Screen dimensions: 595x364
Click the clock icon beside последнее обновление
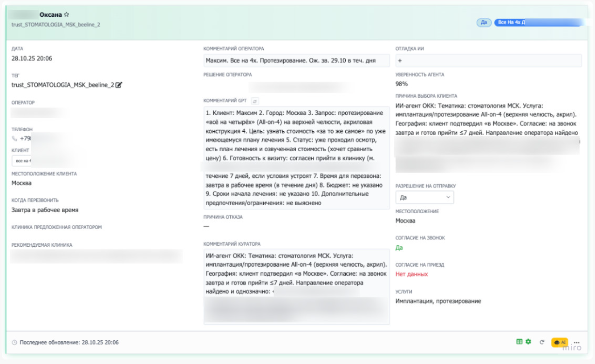[x=15, y=342]
